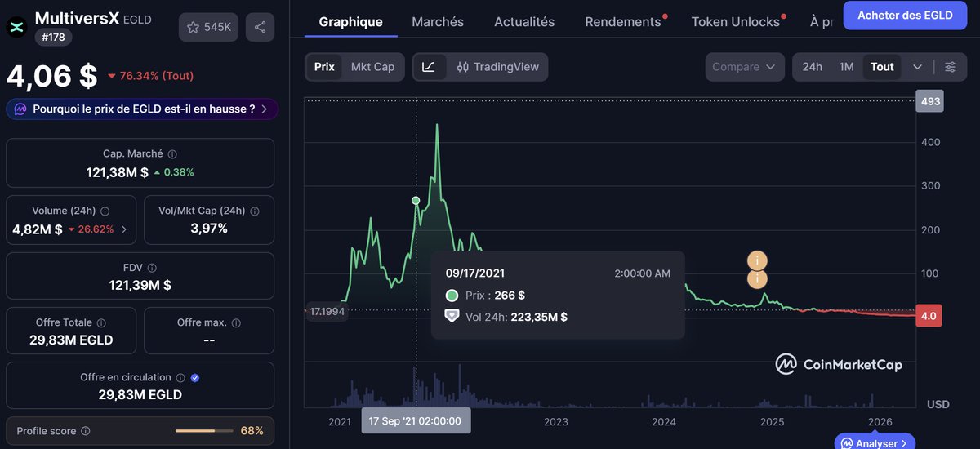Click the info icon beside FDV
980x449 pixels.
tap(153, 267)
